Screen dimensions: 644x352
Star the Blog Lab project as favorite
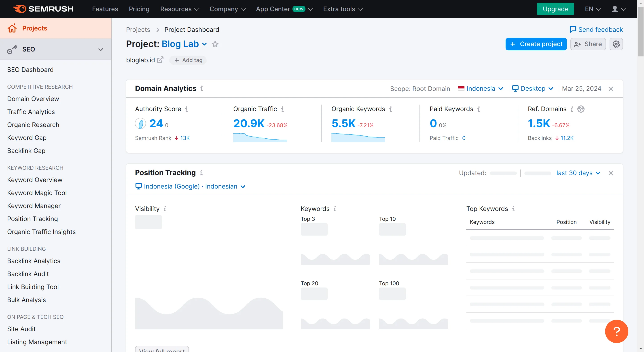[215, 44]
